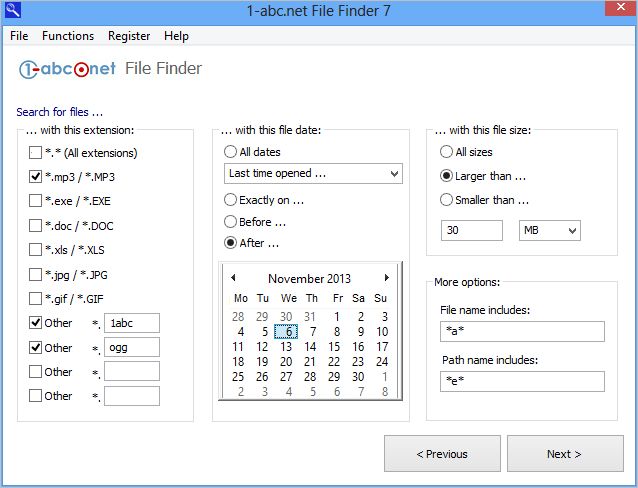
Task: Click the 1-abc.net logo icon
Action: (x=66, y=70)
